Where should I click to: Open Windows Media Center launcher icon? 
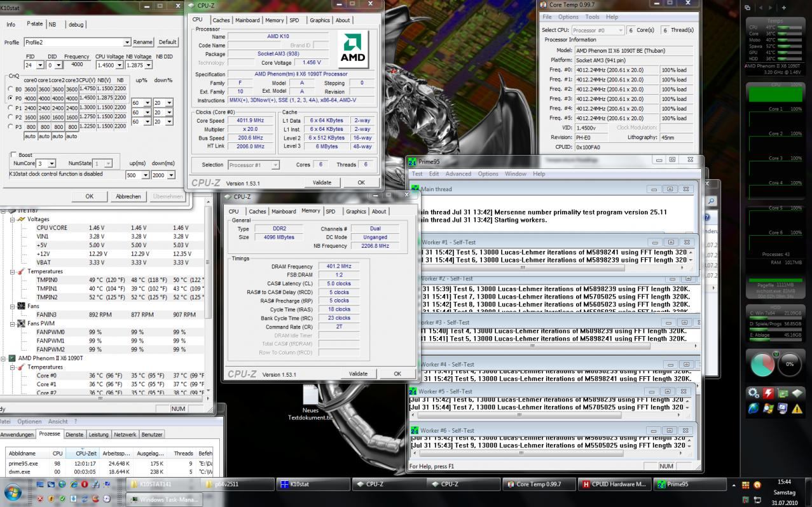click(768, 408)
